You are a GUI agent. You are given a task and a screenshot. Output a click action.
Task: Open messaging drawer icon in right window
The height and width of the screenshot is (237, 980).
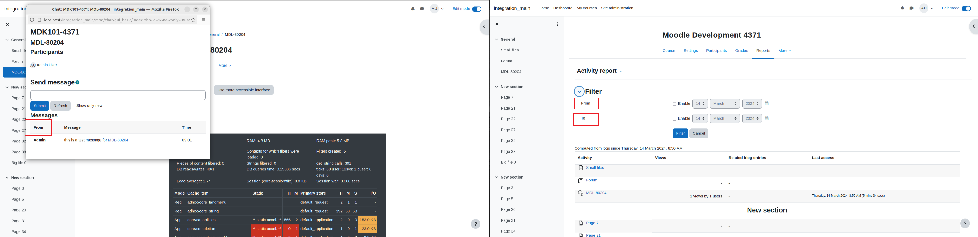[x=911, y=8]
